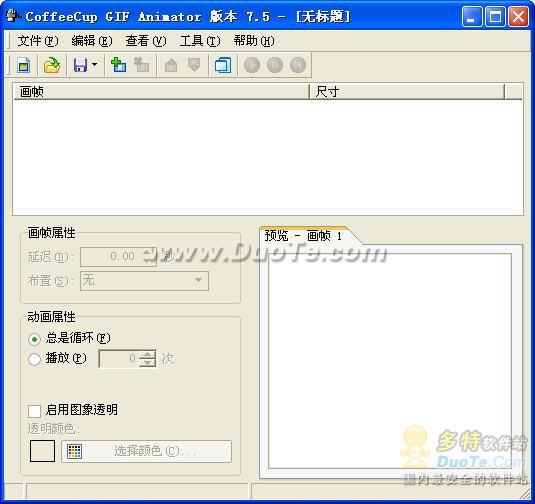
Task: Play the animation preview
Action: [x=252, y=65]
